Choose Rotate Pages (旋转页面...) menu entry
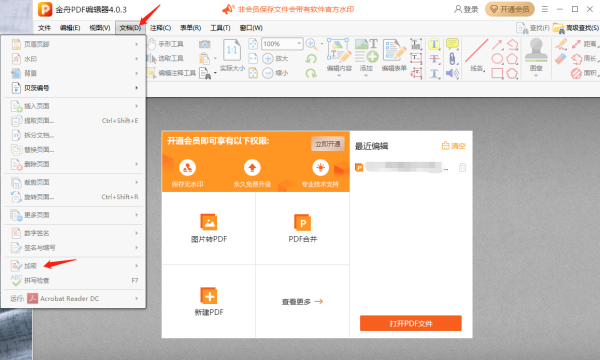This screenshot has height=360, width=600. (x=73, y=197)
